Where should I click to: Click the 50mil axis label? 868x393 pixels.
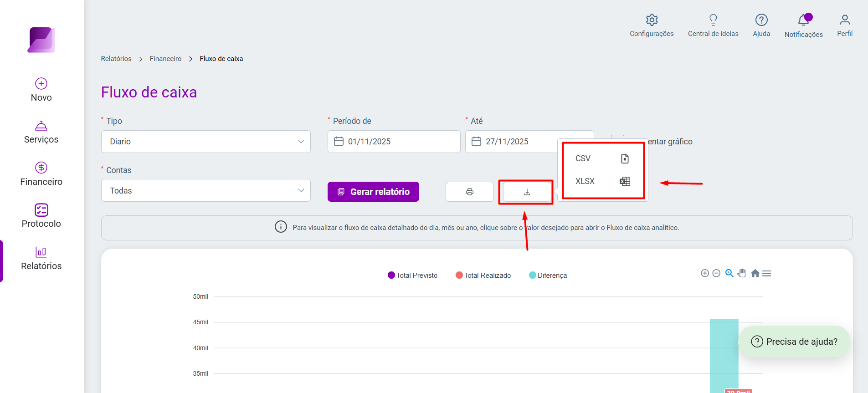pos(200,296)
